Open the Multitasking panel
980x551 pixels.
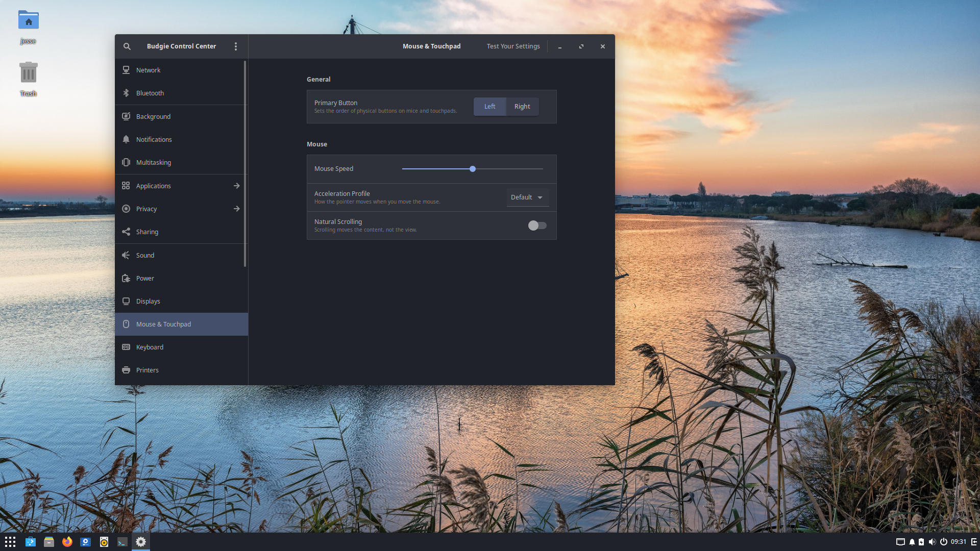(x=181, y=163)
